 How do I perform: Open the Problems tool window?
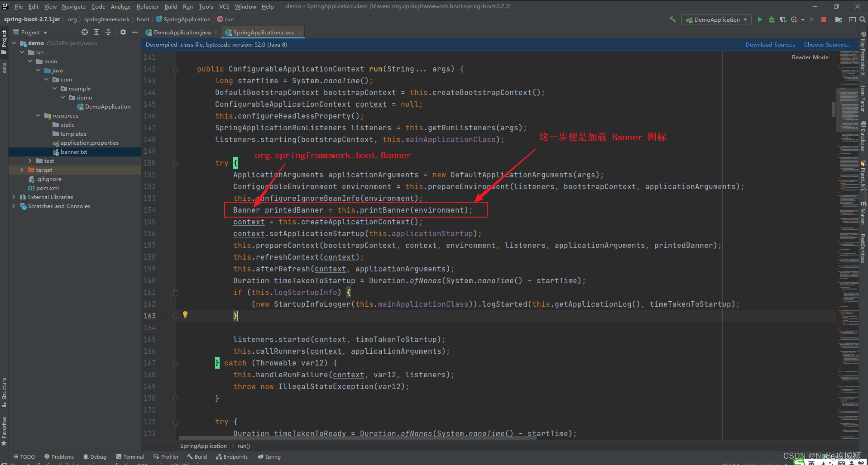click(x=59, y=457)
